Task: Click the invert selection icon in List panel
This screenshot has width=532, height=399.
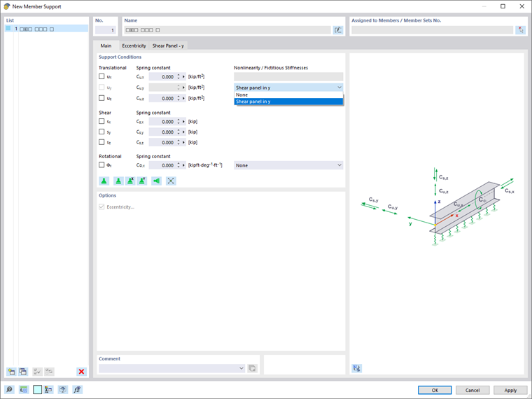Action: coord(49,372)
